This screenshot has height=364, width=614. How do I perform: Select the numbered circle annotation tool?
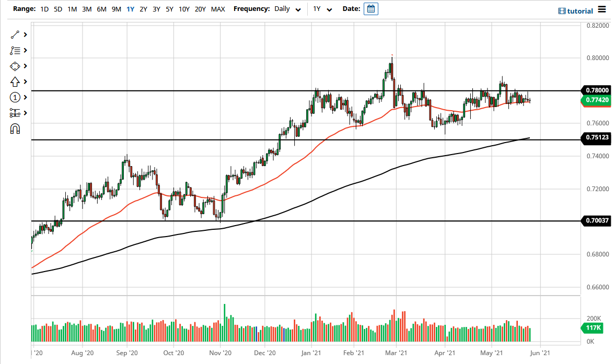click(15, 97)
